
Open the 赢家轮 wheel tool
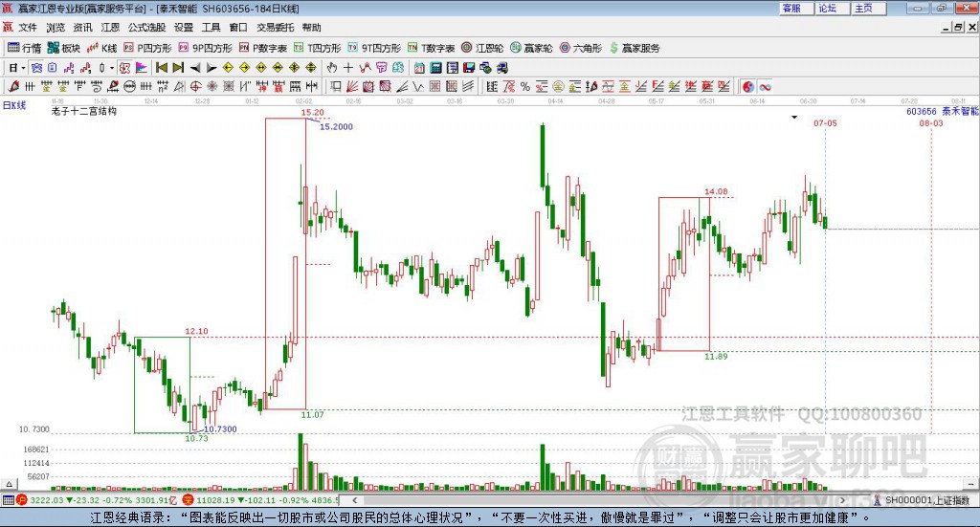(x=531, y=48)
